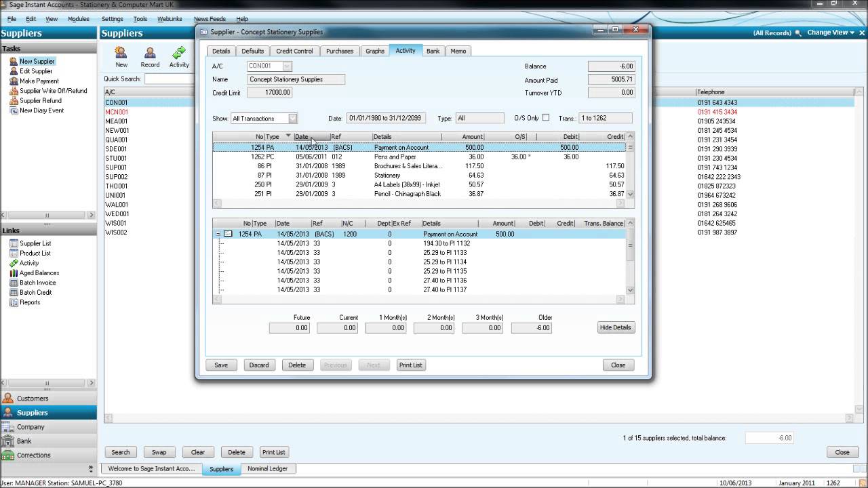Image resolution: width=868 pixels, height=488 pixels.
Task: Expand the navigation bar chevron at bottom
Action: [x=91, y=468]
